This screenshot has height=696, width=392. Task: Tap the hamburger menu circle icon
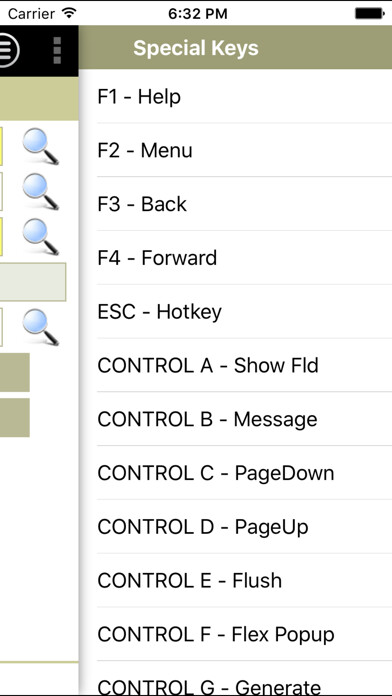click(x=7, y=50)
